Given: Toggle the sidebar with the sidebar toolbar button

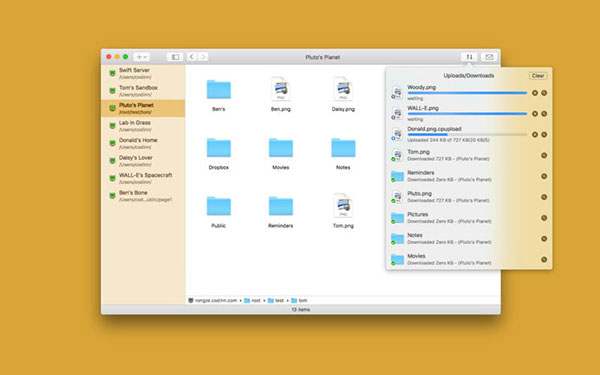Looking at the screenshot, I should [x=175, y=57].
